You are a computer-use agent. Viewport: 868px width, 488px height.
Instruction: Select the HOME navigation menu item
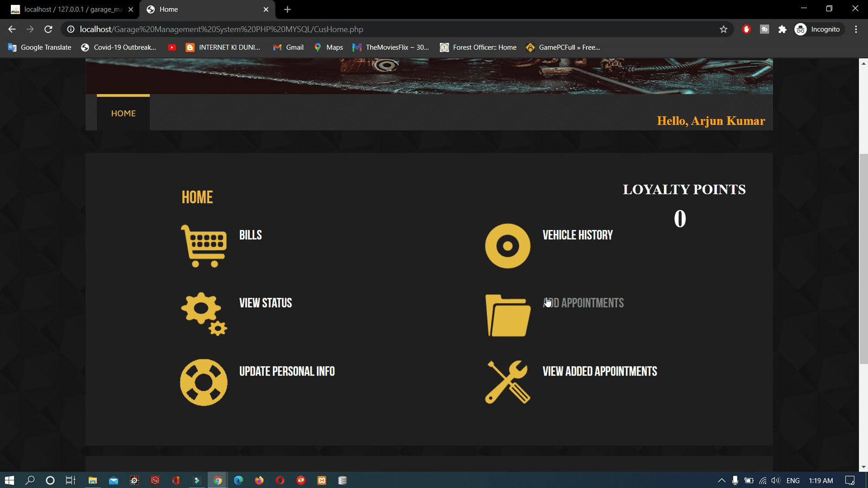click(x=123, y=113)
